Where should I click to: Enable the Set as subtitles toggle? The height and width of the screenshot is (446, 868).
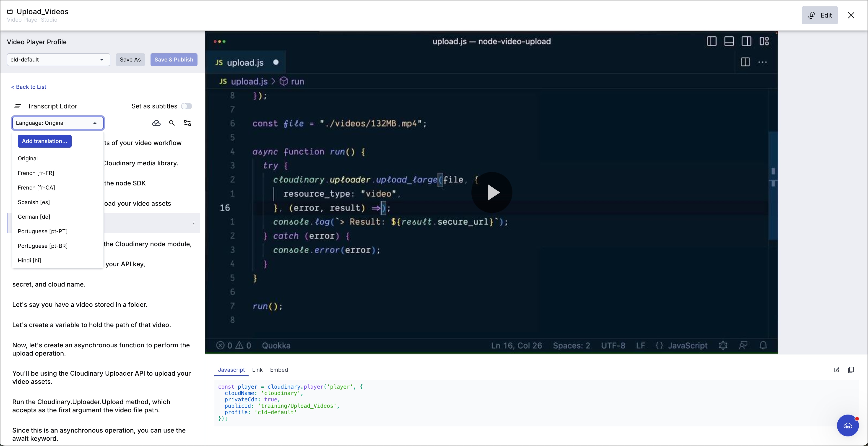(186, 106)
